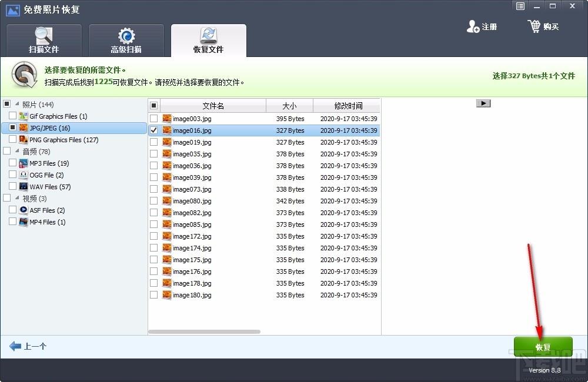Viewport: 588px width, 382px height.
Task: Check the image003.jpg checkbox
Action: pyautogui.click(x=153, y=119)
